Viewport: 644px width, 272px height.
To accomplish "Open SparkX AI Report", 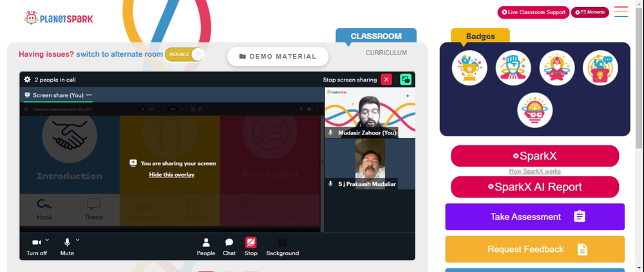I will 535,187.
